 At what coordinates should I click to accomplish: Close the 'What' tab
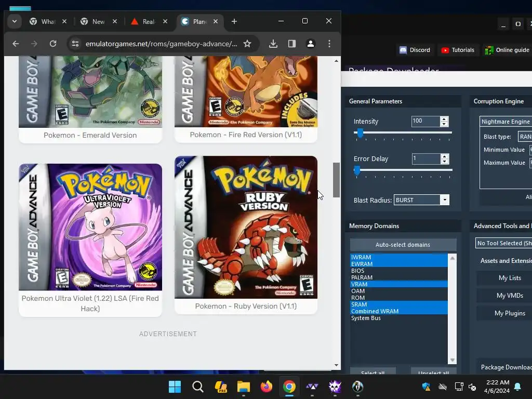point(64,21)
